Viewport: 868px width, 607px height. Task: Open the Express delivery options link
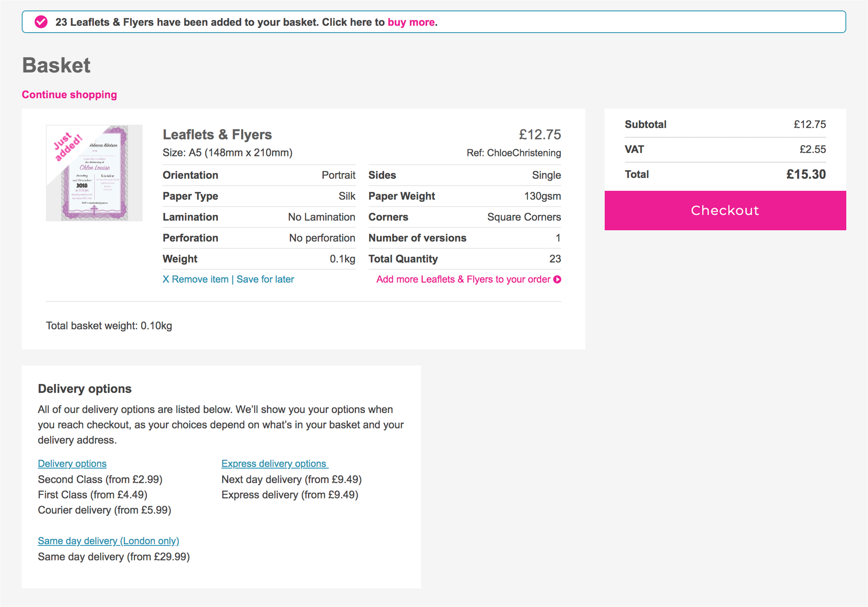[x=275, y=463]
